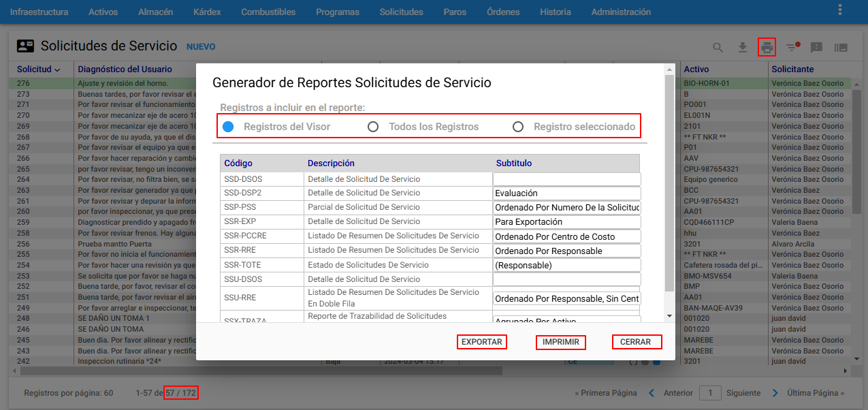Select report code SSR-TOTE

coord(242,265)
